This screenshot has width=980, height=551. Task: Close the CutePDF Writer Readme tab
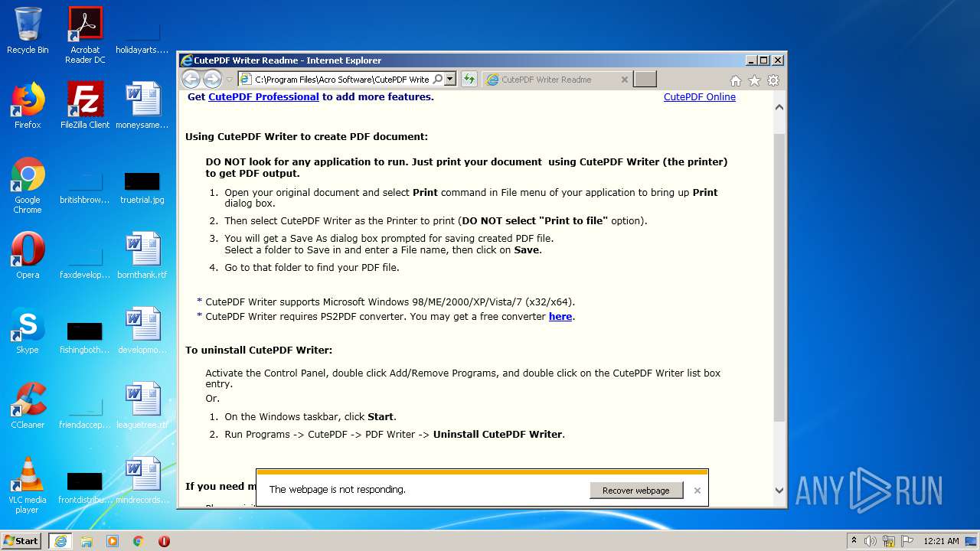(624, 80)
